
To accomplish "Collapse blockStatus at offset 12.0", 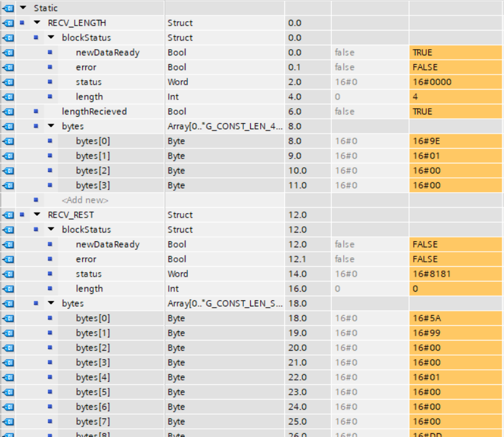I will 51,229.
